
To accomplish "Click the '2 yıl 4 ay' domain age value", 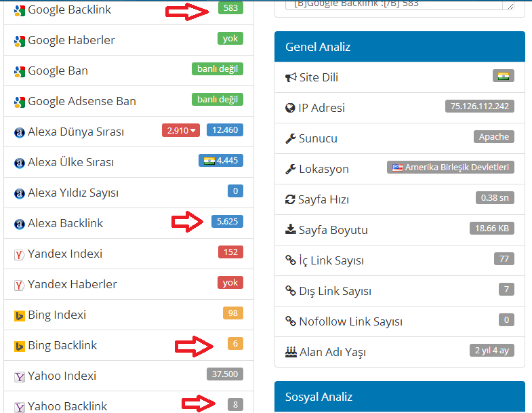I will point(492,351).
